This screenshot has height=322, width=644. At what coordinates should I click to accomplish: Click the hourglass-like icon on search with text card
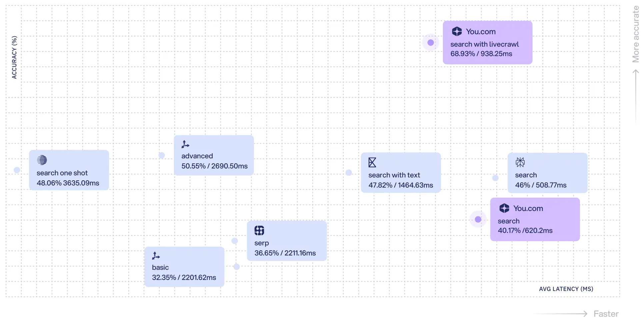(372, 162)
